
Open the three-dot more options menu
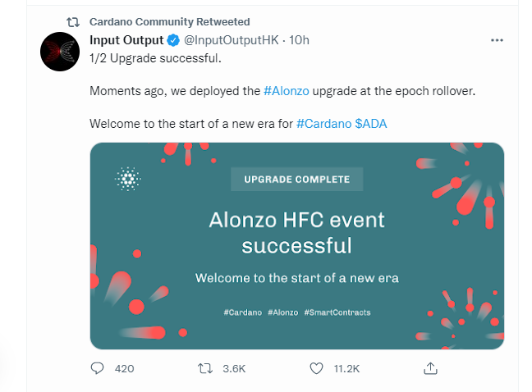pyautogui.click(x=497, y=40)
